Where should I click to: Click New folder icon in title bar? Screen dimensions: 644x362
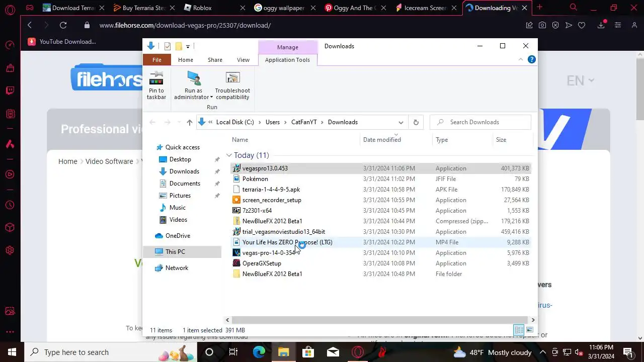(x=178, y=46)
